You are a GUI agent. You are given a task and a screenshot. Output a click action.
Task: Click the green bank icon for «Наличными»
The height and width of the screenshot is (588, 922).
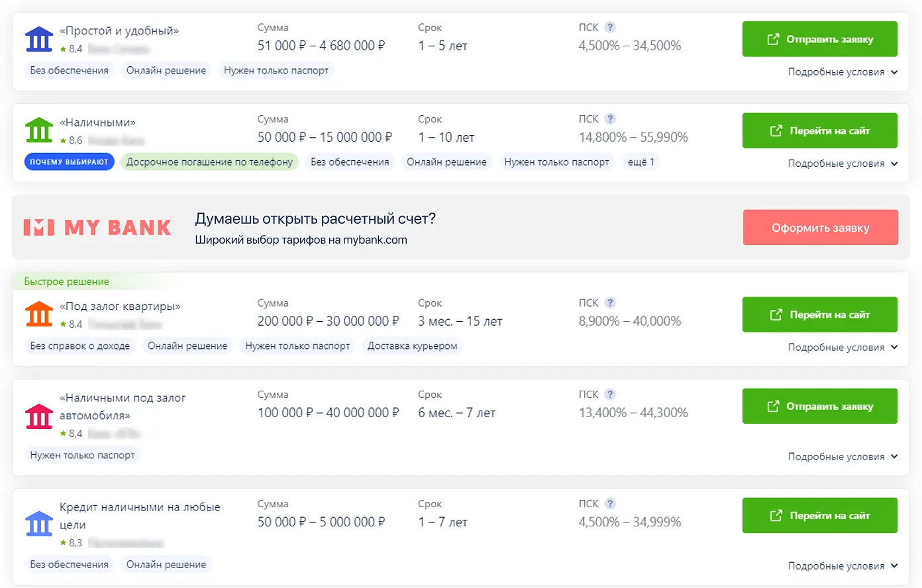(x=38, y=130)
